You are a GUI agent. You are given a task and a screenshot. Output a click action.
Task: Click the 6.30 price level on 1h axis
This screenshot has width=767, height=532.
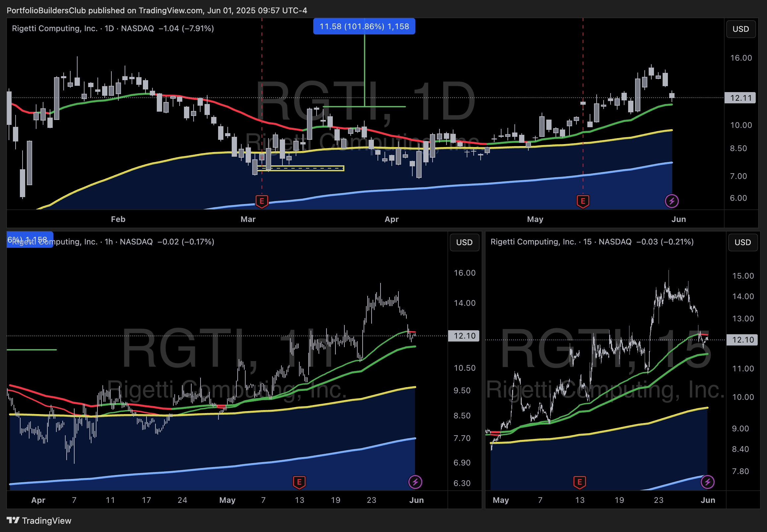click(462, 483)
